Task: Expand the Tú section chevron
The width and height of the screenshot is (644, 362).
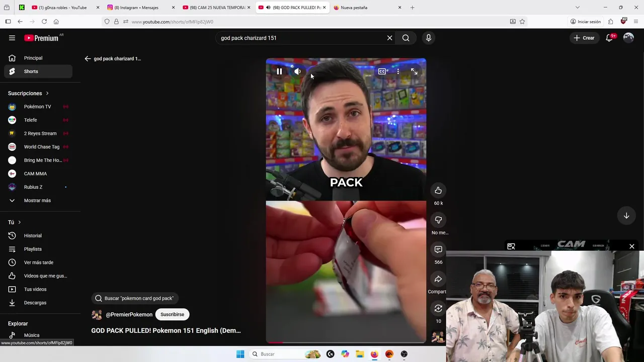Action: click(20, 222)
